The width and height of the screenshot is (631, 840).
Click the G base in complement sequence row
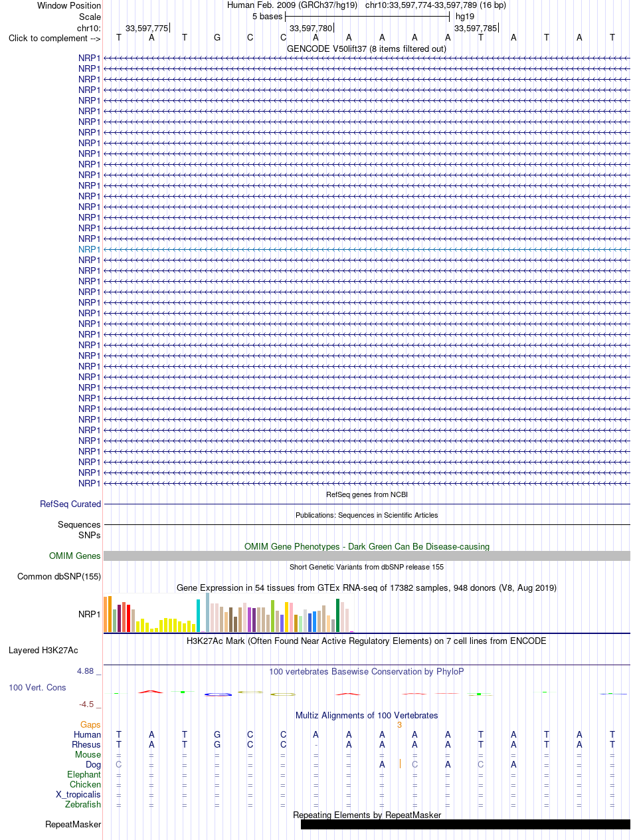[217, 37]
